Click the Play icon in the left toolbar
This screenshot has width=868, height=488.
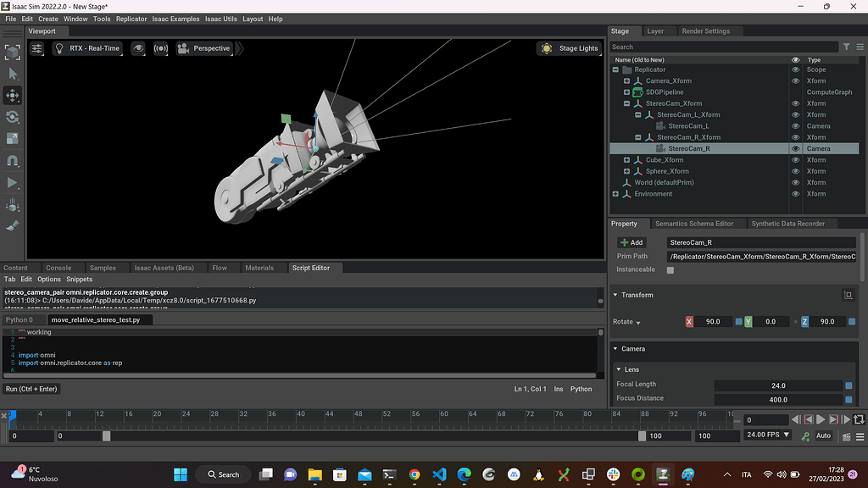(11, 183)
